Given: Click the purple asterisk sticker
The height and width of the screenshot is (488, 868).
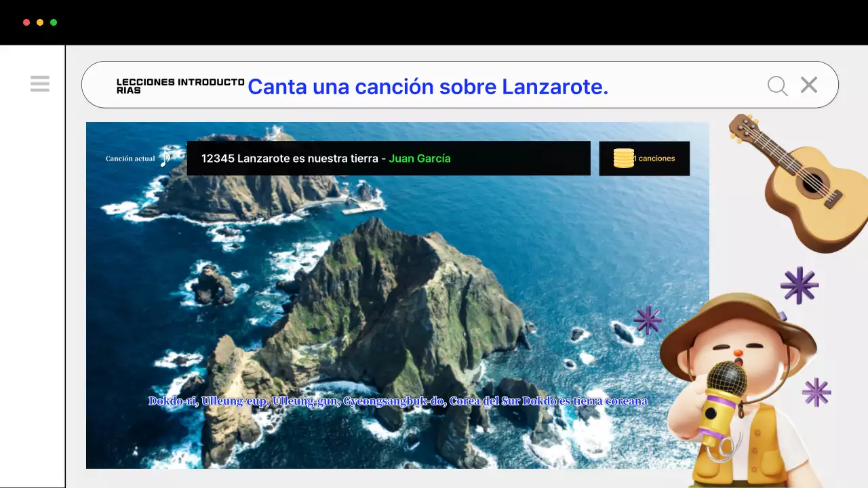Looking at the screenshot, I should (x=799, y=285).
